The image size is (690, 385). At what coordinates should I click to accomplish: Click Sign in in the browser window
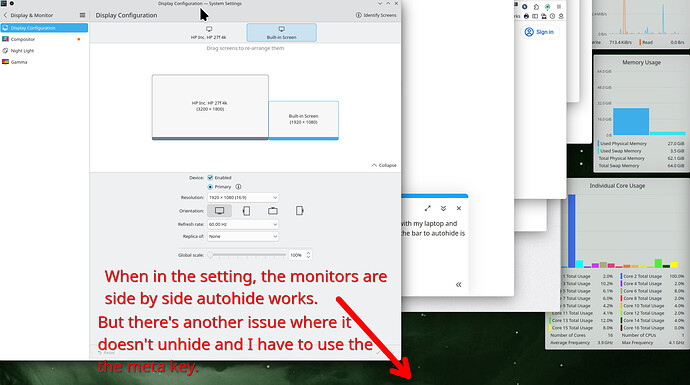click(540, 32)
